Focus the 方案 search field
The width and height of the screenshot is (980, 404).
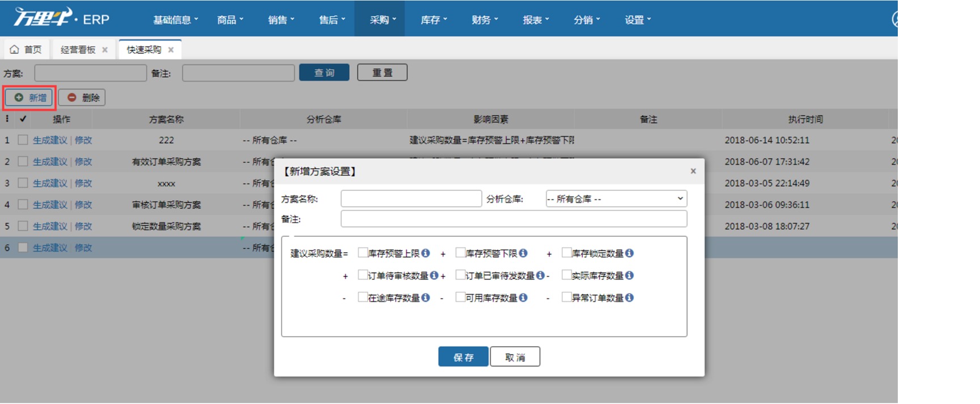(x=91, y=73)
